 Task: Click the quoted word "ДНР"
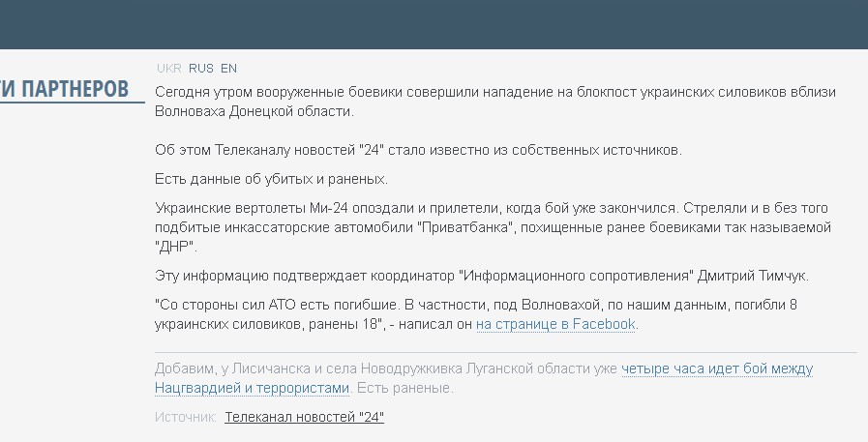175,248
